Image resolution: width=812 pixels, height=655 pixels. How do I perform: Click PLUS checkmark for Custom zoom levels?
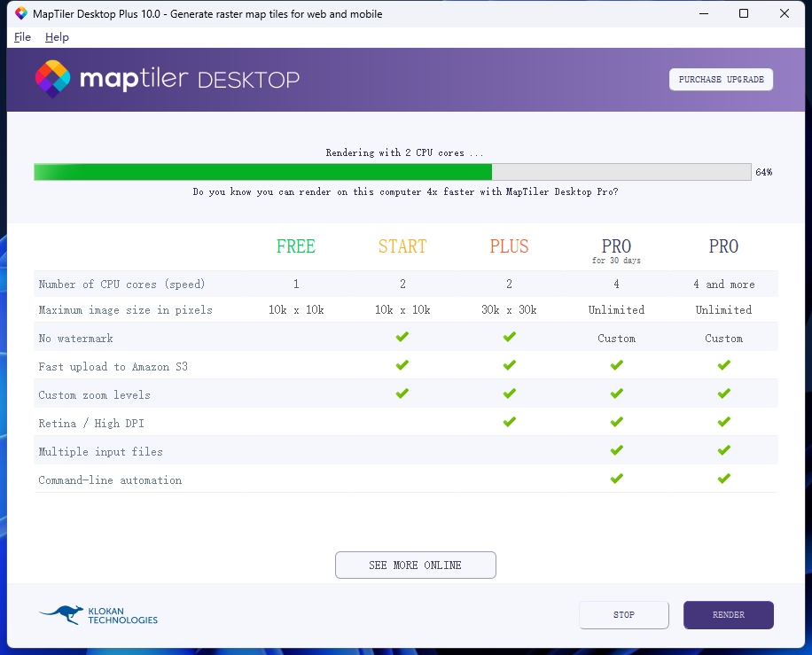(510, 394)
